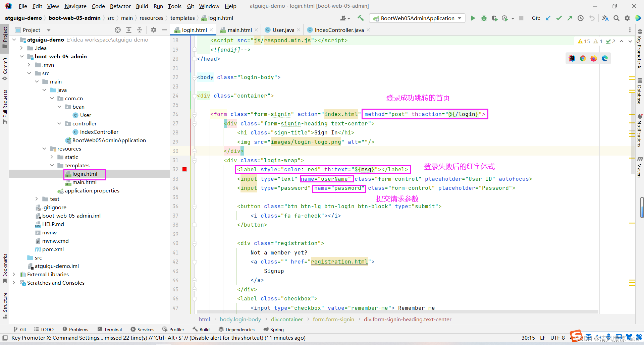Show Git history clock icon
This screenshot has width=644, height=345.
(580, 18)
